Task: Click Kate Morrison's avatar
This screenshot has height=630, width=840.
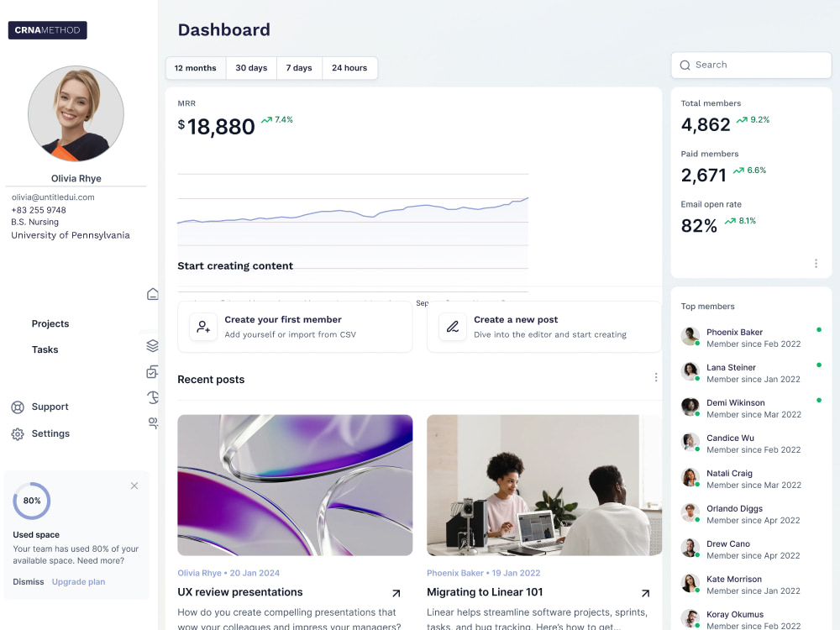Action: coord(690,584)
